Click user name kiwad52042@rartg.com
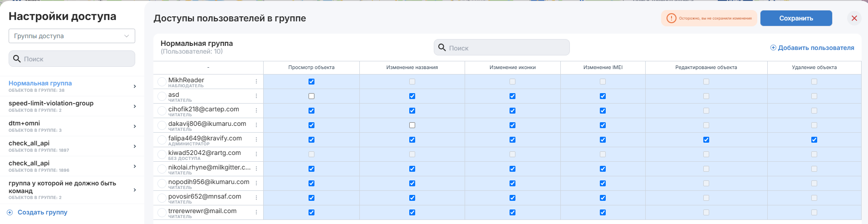Screen dimensions: 868x224 205,153
